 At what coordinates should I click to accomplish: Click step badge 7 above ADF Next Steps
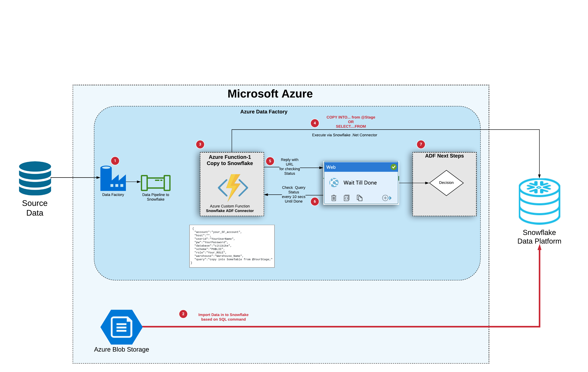click(x=421, y=144)
